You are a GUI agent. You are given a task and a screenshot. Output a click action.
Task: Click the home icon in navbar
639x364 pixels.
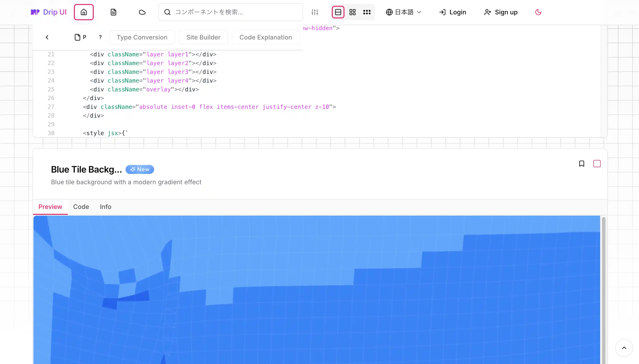coord(84,12)
